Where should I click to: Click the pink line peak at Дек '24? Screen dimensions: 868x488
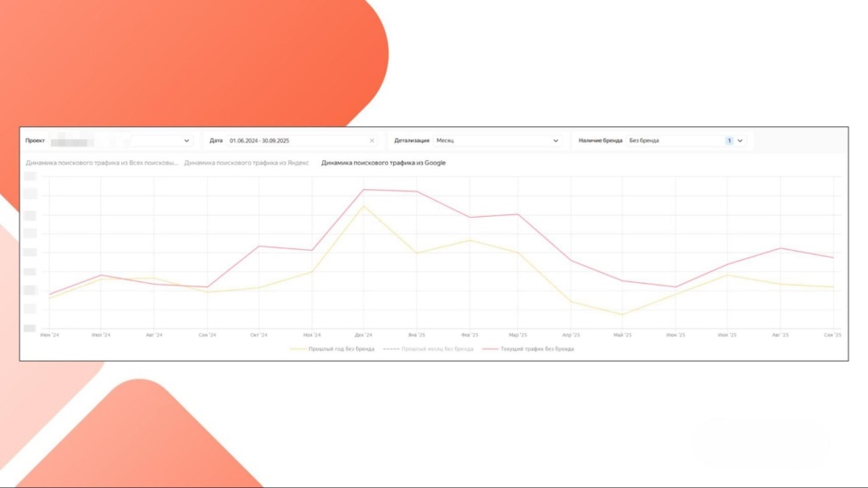tap(364, 190)
